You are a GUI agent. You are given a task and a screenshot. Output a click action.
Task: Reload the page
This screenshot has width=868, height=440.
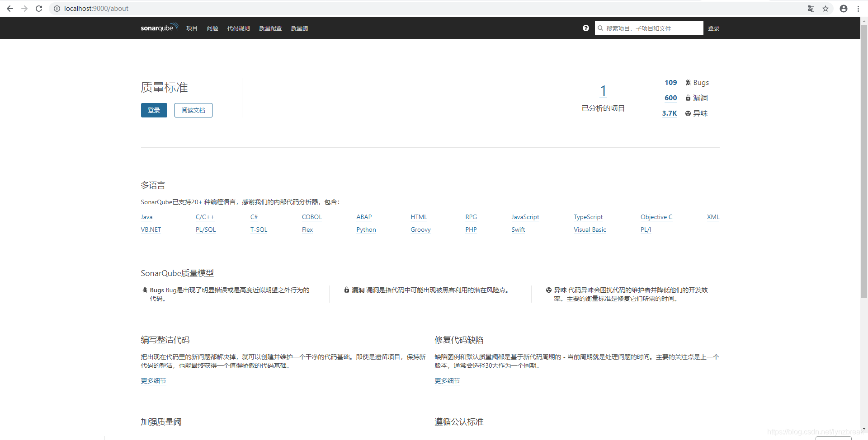39,9
